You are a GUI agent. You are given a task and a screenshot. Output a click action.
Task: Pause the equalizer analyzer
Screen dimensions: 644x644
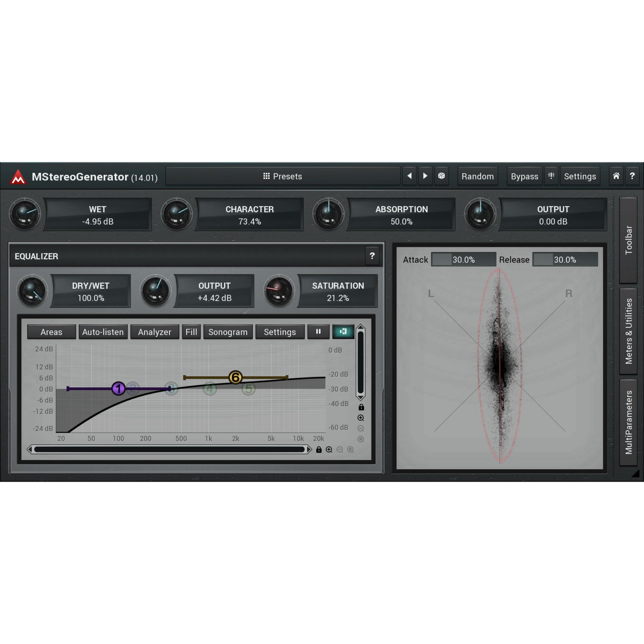pyautogui.click(x=318, y=332)
